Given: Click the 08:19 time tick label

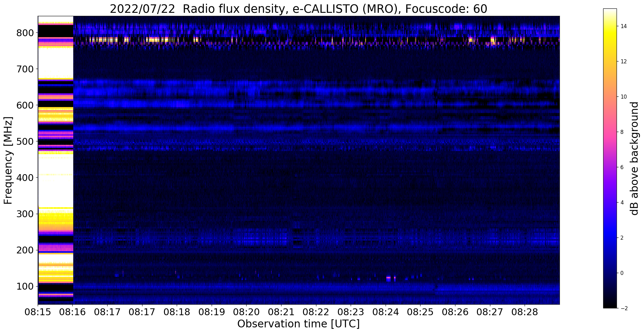Looking at the screenshot, I should (212, 312).
